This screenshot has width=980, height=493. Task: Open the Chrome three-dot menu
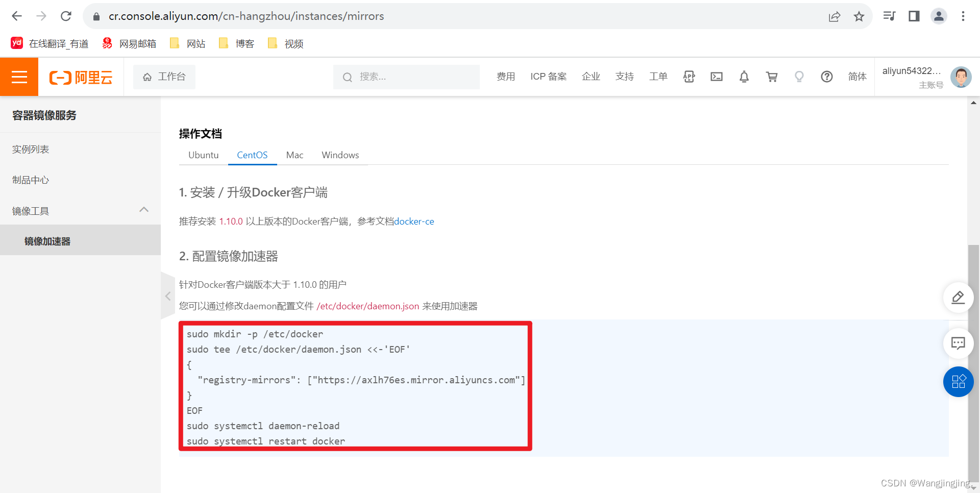click(x=963, y=16)
